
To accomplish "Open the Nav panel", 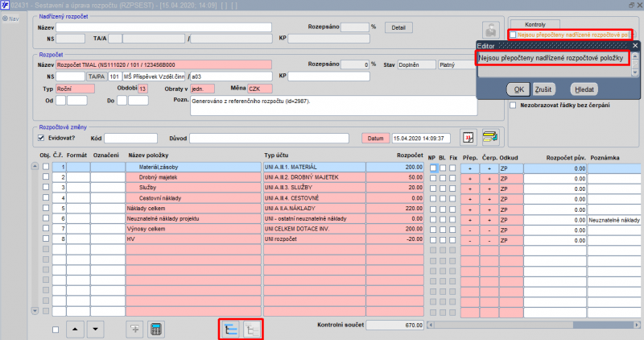I will pyautogui.click(x=11, y=19).
